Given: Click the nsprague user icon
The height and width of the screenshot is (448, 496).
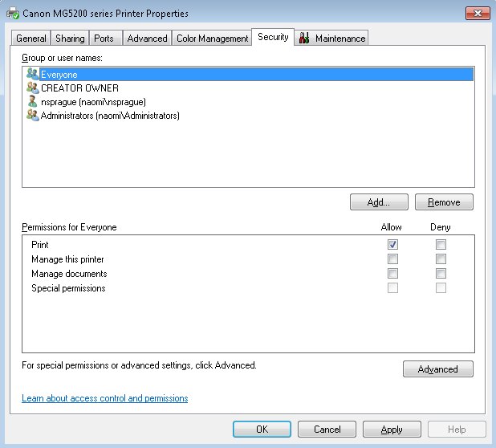Looking at the screenshot, I should 32,102.
